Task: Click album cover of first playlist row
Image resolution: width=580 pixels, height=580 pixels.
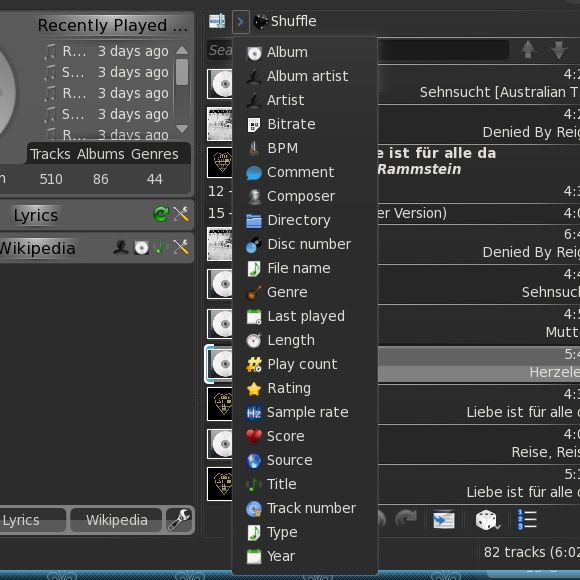Action: tap(220, 84)
